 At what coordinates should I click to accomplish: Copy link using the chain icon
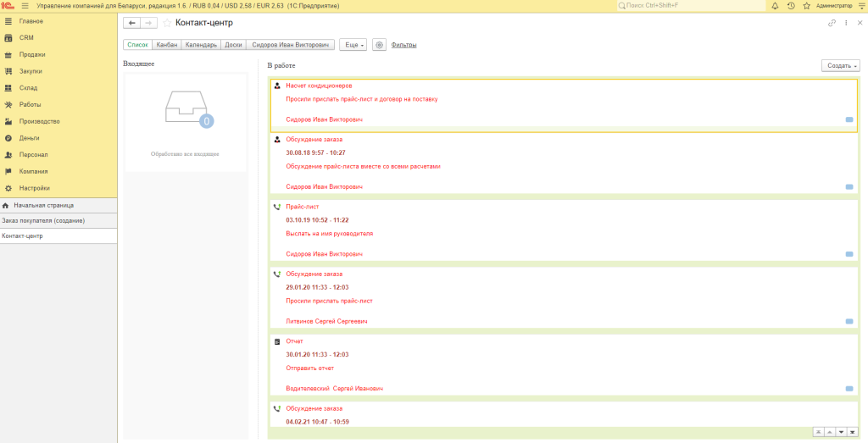pyautogui.click(x=832, y=23)
